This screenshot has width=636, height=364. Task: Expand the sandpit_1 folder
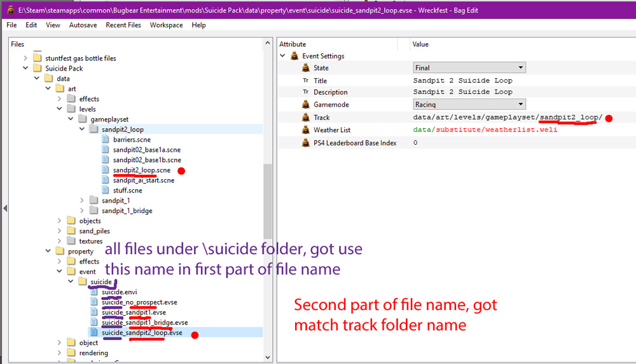point(82,200)
